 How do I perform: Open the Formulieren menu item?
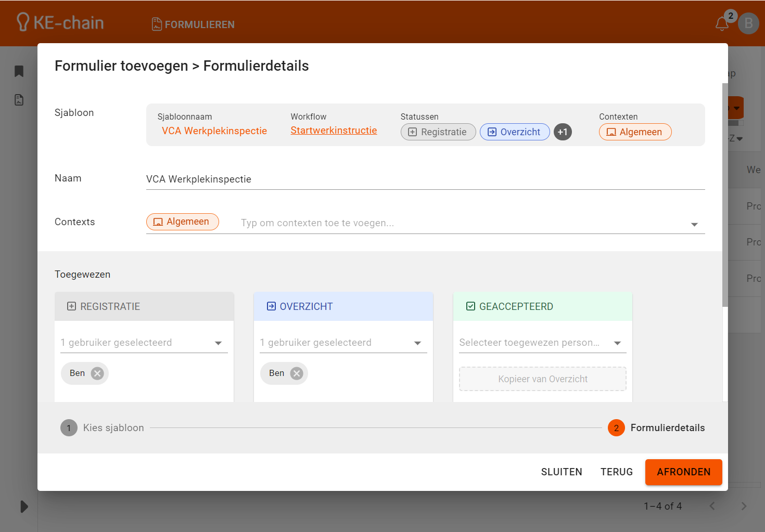(x=193, y=24)
